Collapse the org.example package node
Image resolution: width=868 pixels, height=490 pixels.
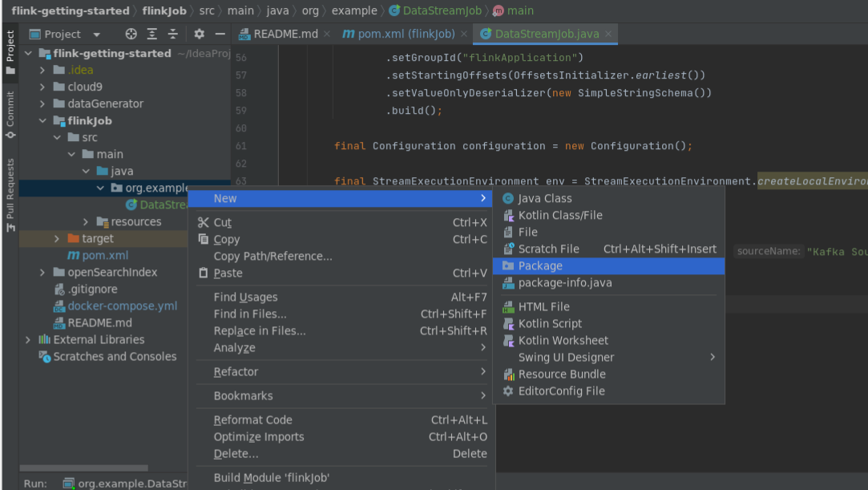click(x=100, y=188)
